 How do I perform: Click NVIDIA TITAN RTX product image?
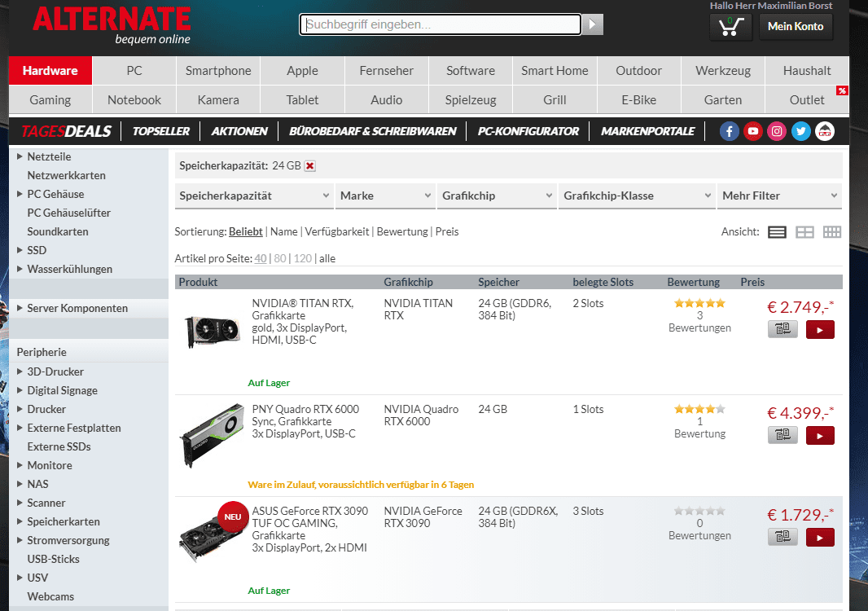click(212, 331)
